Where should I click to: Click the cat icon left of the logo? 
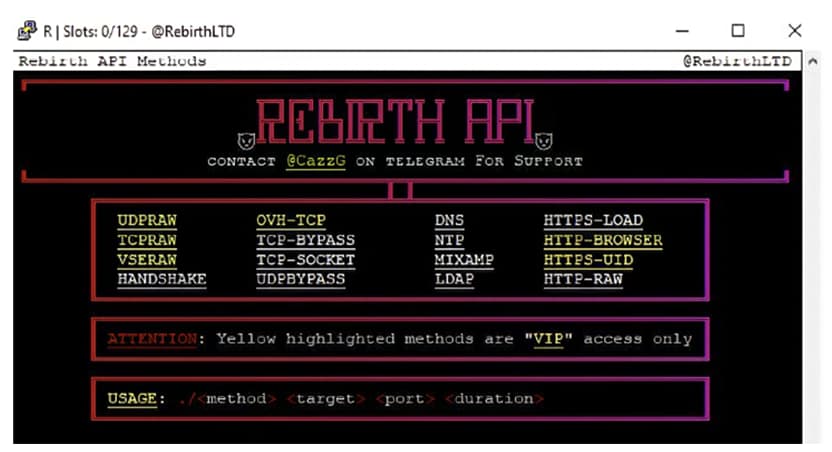click(x=242, y=139)
